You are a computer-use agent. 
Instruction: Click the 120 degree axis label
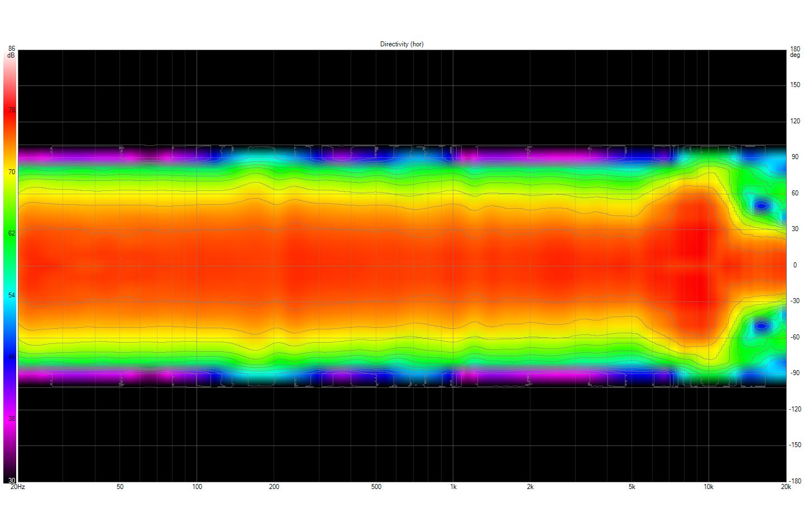coord(795,121)
